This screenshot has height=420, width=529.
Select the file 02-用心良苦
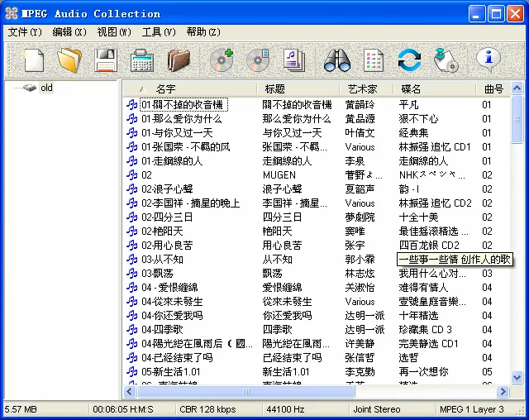[167, 246]
